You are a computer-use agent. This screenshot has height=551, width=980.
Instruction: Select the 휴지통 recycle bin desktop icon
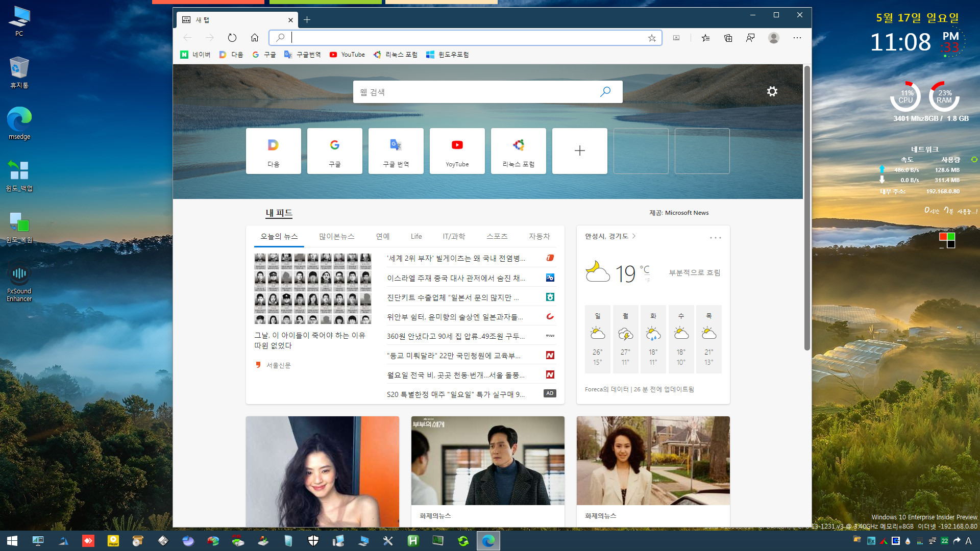click(x=19, y=72)
